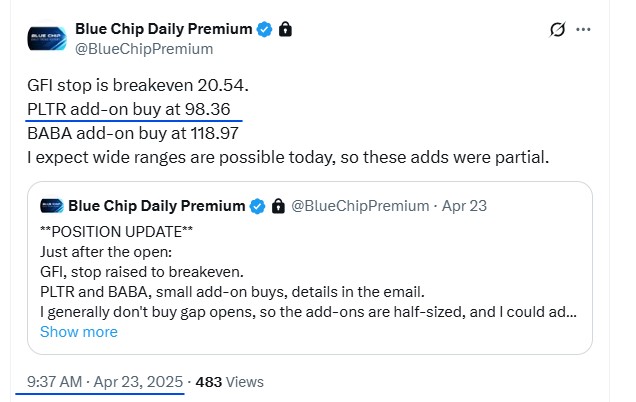Click the PLTR add-on buy at 98.36 line
Screen dimensions: 636x402
coord(129,110)
